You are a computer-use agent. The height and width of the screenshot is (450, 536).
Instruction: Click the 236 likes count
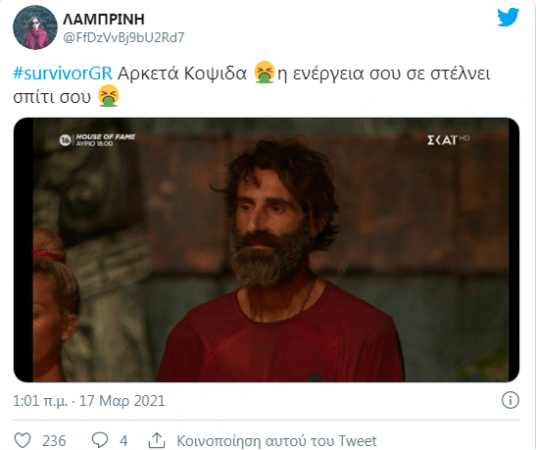point(54,441)
